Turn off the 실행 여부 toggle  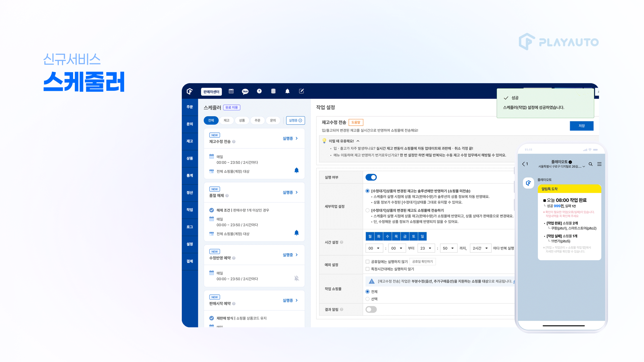pos(371,177)
